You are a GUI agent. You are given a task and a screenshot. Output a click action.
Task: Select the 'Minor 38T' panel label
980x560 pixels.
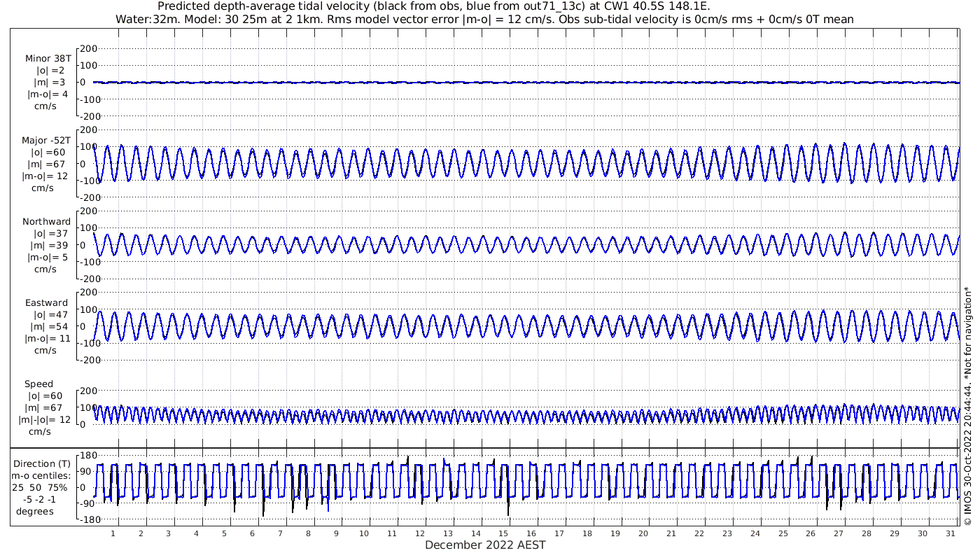(x=48, y=59)
